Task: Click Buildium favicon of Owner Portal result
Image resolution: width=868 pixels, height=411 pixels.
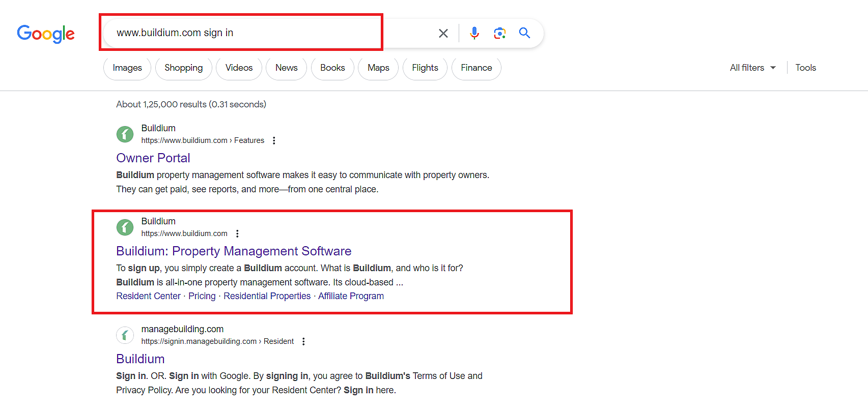Action: pyautogui.click(x=125, y=134)
